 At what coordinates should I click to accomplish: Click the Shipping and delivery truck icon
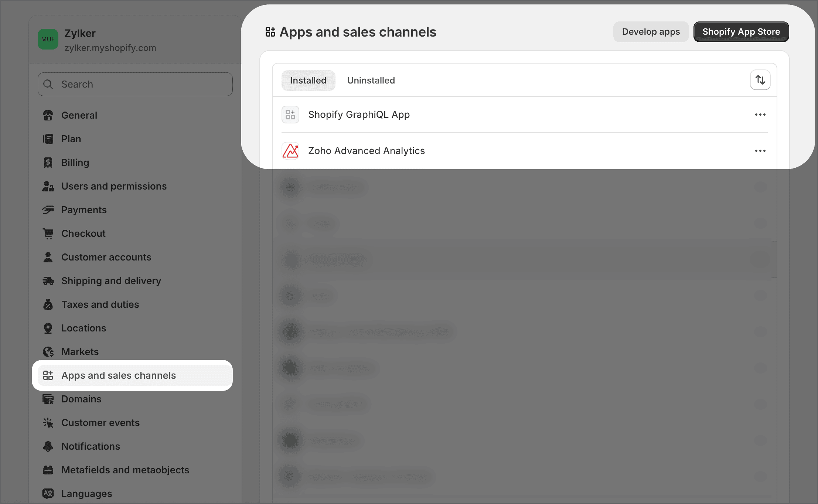(48, 281)
